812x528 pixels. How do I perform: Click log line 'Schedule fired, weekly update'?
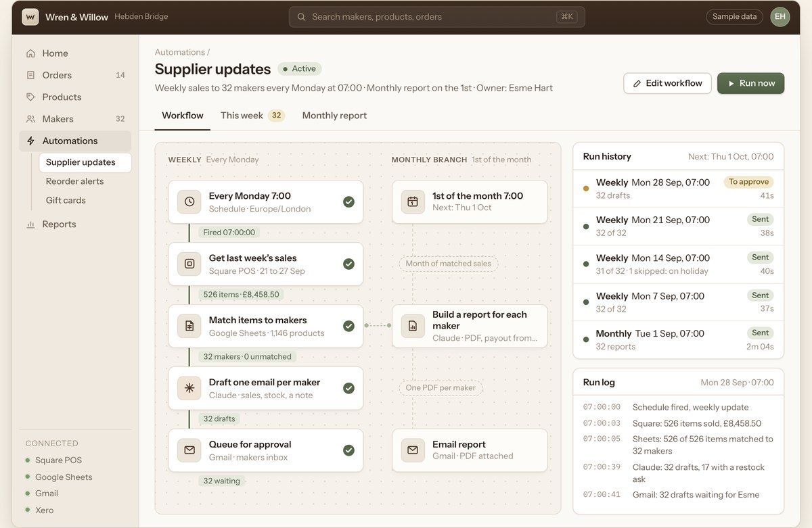[x=690, y=408]
